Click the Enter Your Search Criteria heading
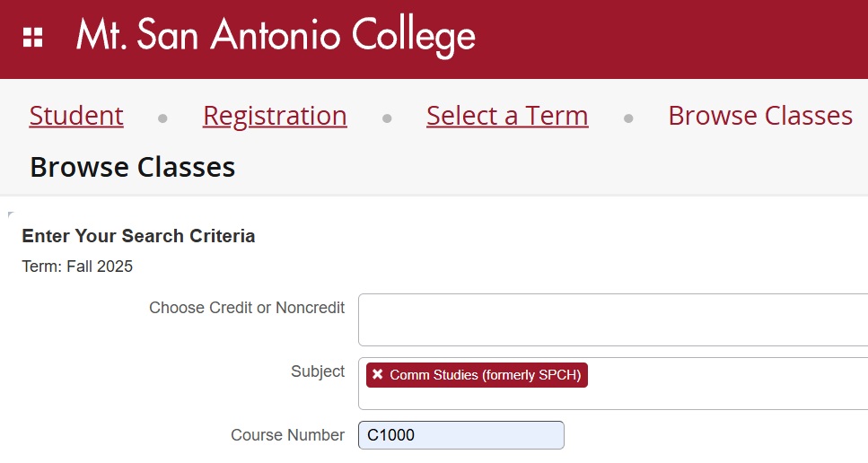Image resolution: width=868 pixels, height=463 pixels. click(x=138, y=236)
